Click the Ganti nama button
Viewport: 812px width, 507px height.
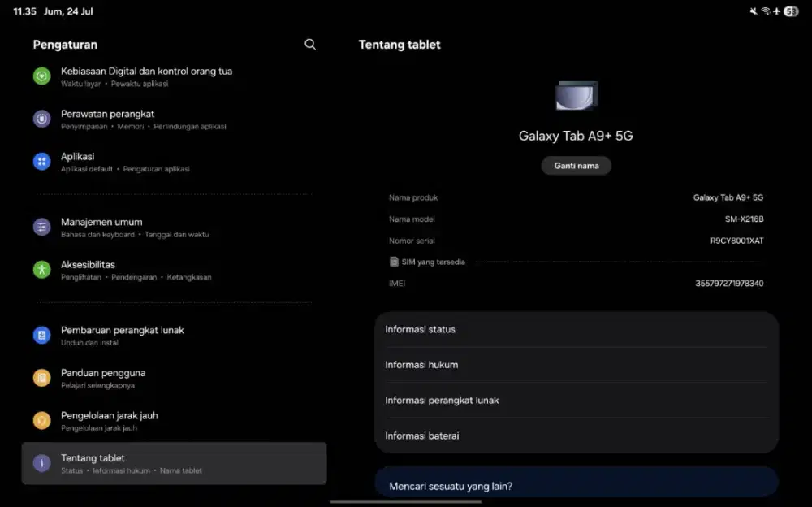[x=577, y=166]
